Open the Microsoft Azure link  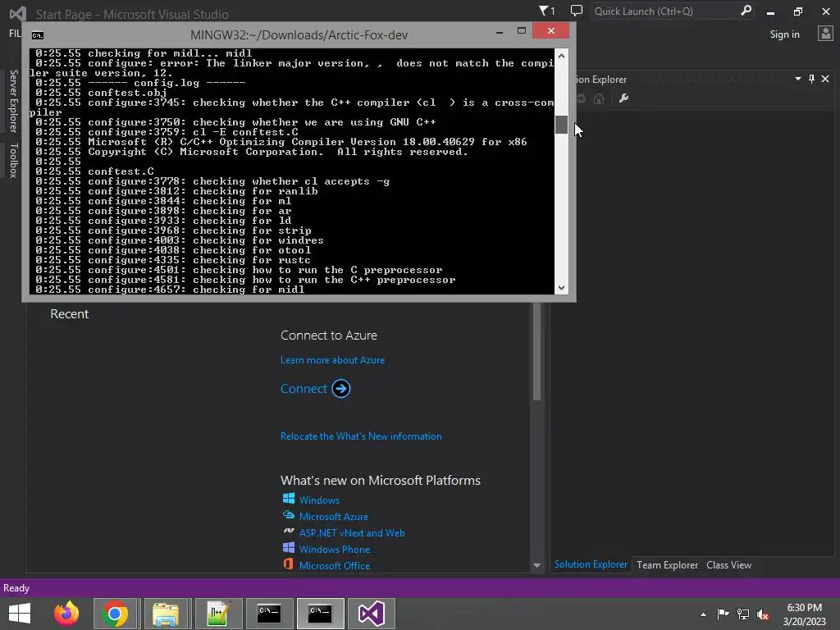pyautogui.click(x=333, y=517)
